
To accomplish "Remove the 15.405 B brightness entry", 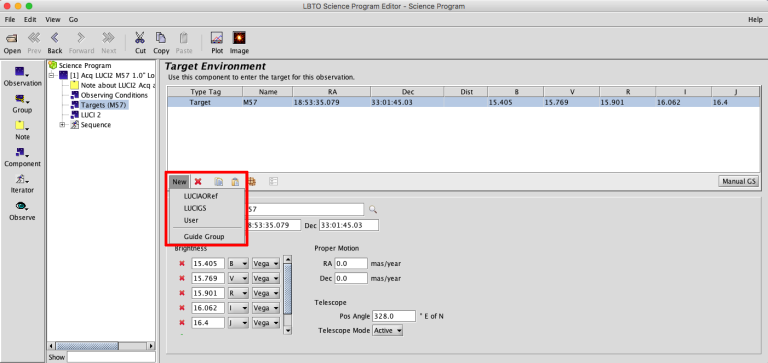I will click(x=182, y=264).
